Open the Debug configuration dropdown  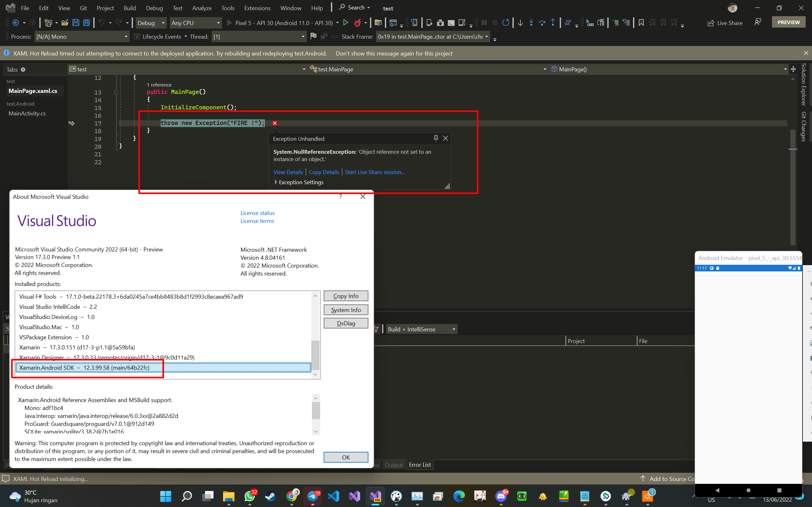[x=151, y=23]
